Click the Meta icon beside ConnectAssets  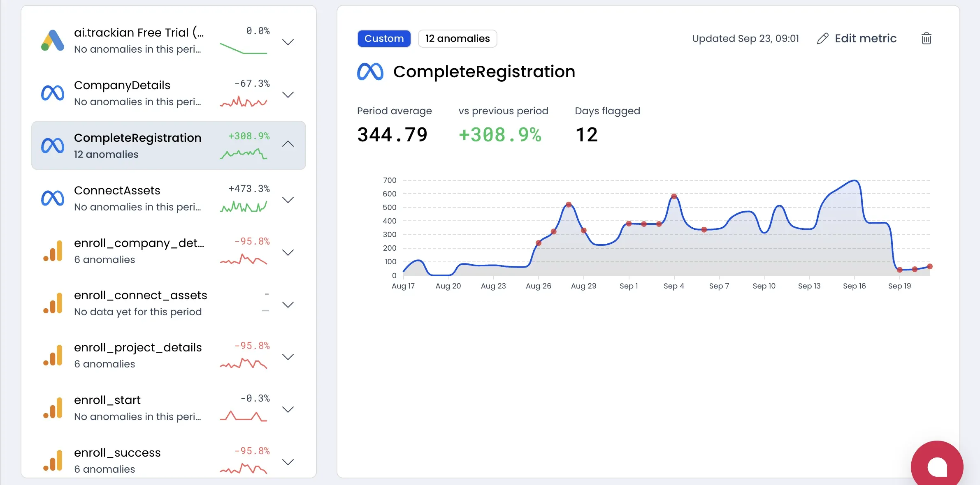coord(53,198)
